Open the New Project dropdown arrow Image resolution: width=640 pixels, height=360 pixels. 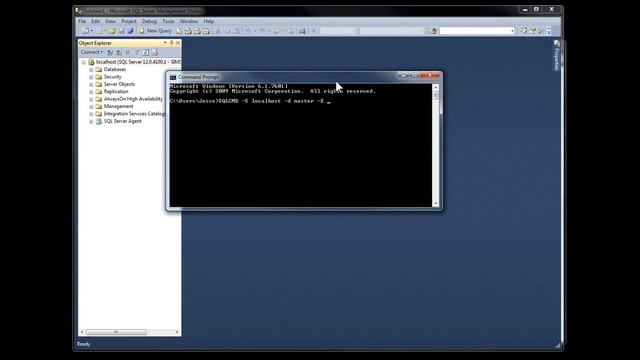(x=92, y=31)
